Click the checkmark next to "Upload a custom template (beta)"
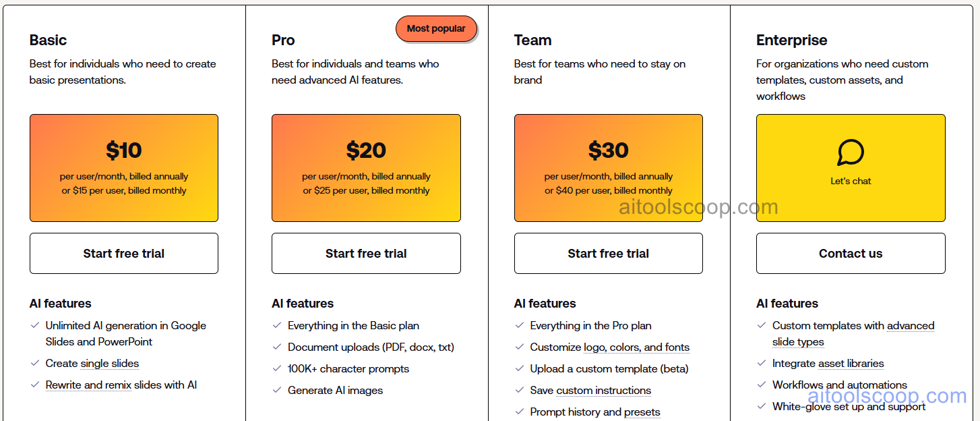The height and width of the screenshot is (421, 980). click(x=519, y=368)
